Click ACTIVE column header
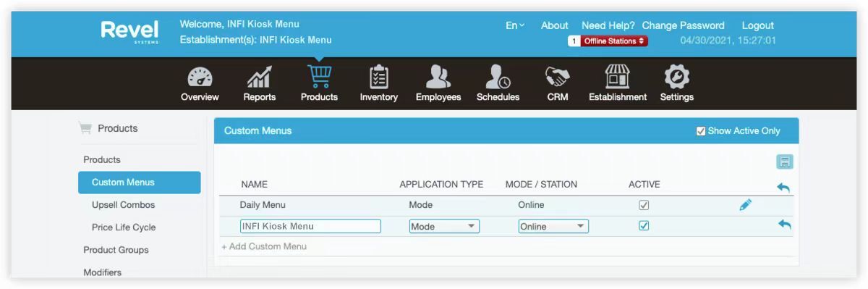Image resolution: width=868 pixels, height=289 pixels. click(644, 185)
